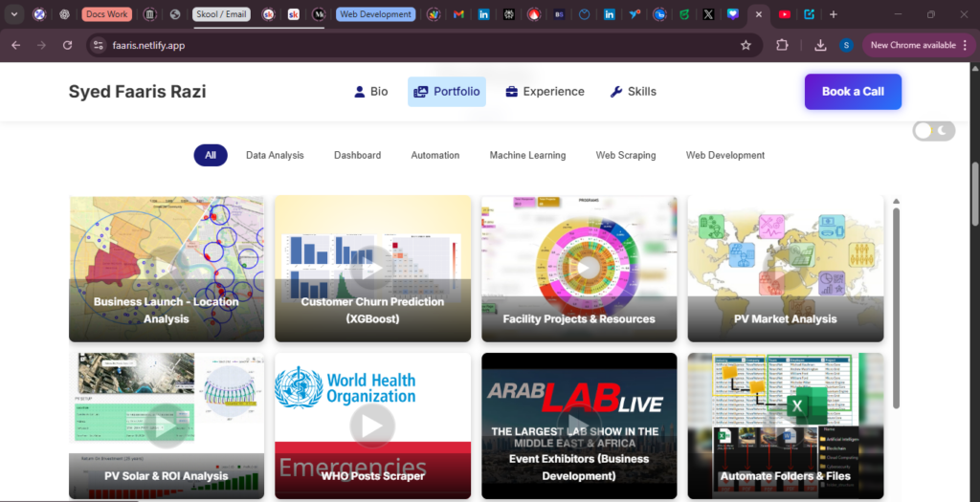The image size is (980, 502).
Task: Open the X (Twitter) tab
Action: tap(708, 14)
